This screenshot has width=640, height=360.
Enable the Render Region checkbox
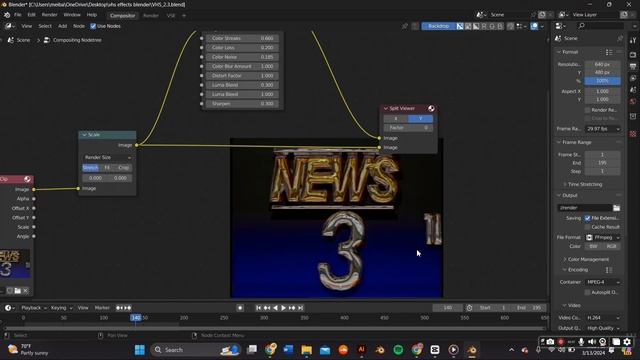tap(587, 110)
